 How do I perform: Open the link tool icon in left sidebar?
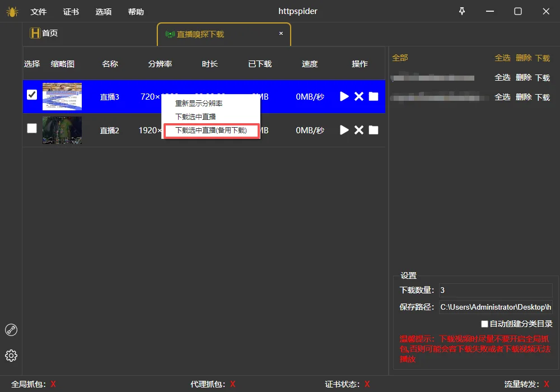pyautogui.click(x=11, y=330)
